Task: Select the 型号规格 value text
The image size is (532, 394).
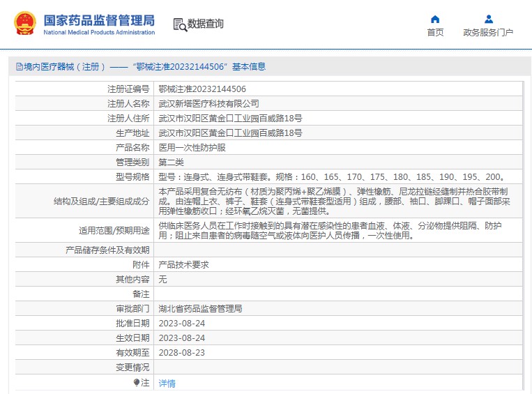Action: [331, 177]
